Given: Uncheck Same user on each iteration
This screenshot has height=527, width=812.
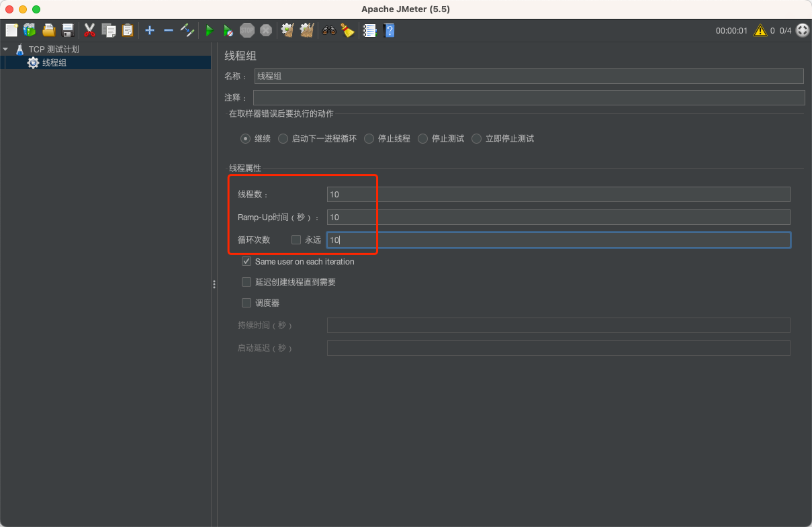Looking at the screenshot, I should pos(246,261).
